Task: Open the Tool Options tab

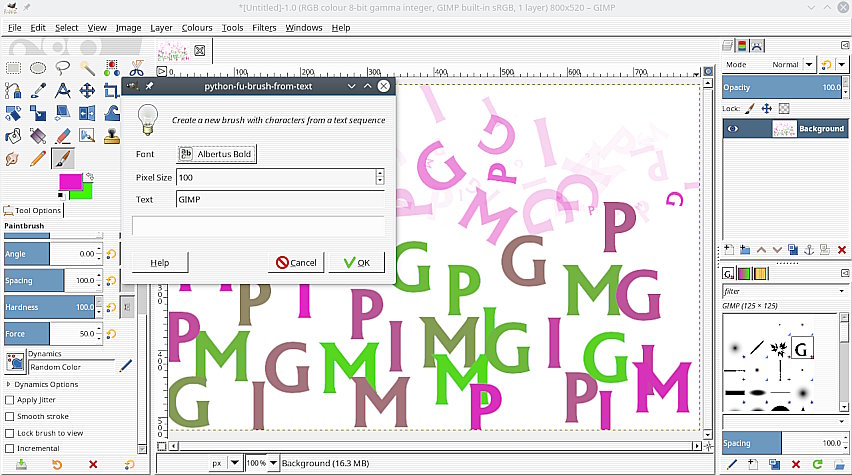Action: click(33, 210)
